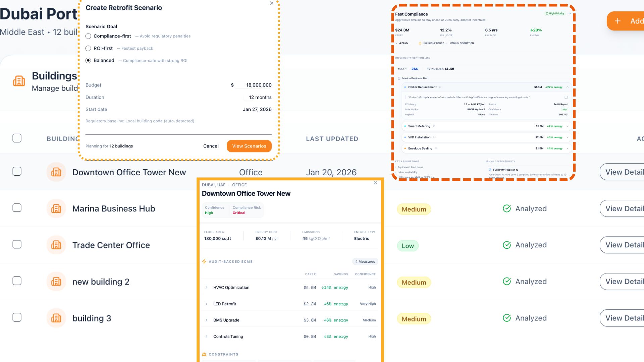The image size is (644, 362).
Task: Expand the 4 ECMs disclosure toggle
Action: click(397, 43)
